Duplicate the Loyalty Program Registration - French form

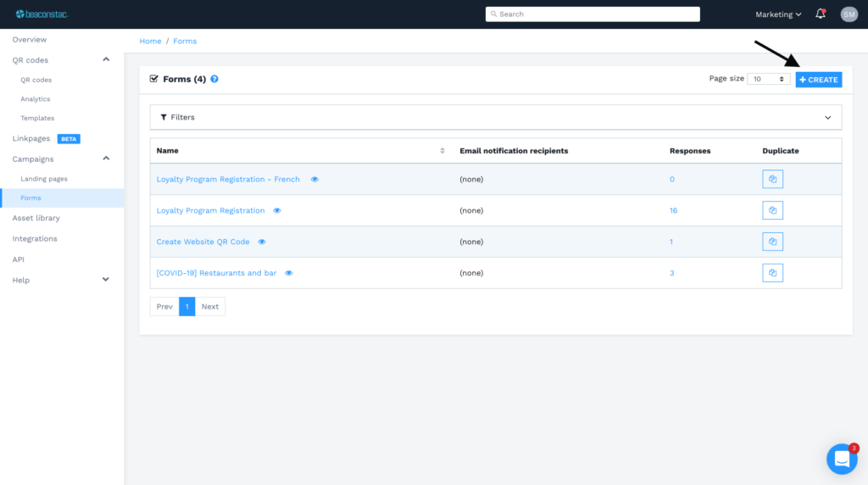pos(772,179)
